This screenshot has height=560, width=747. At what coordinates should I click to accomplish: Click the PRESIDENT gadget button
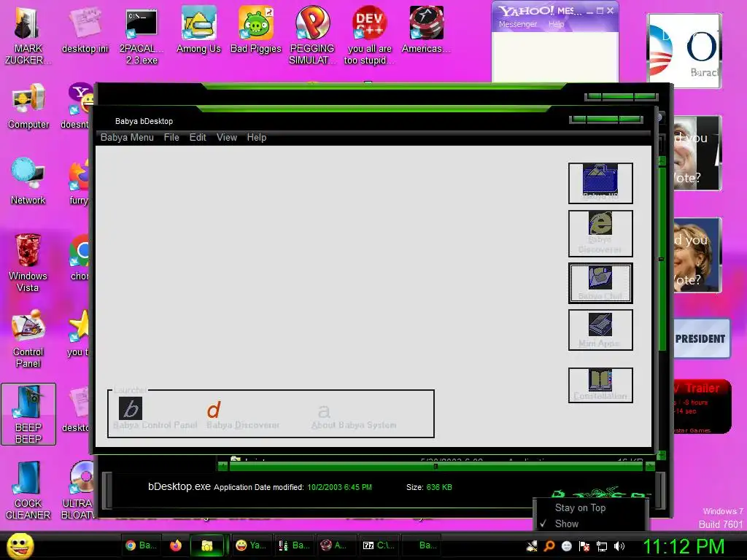(x=701, y=338)
